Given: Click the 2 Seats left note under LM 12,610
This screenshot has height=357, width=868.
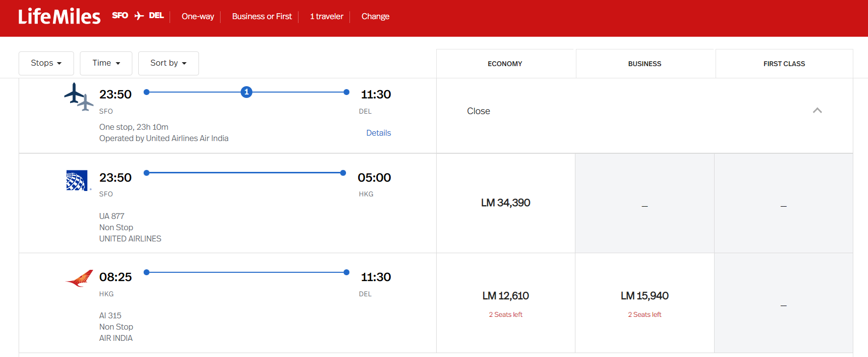Looking at the screenshot, I should click(505, 315).
